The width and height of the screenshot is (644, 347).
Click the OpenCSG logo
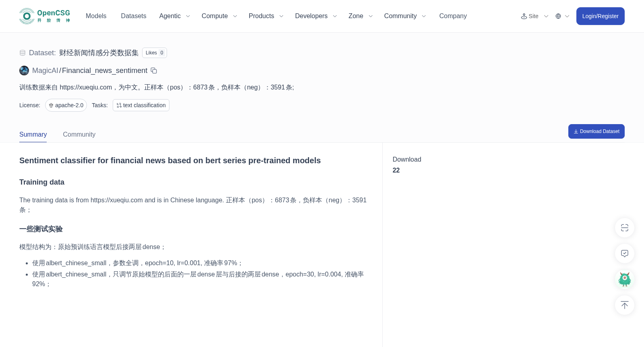point(45,16)
